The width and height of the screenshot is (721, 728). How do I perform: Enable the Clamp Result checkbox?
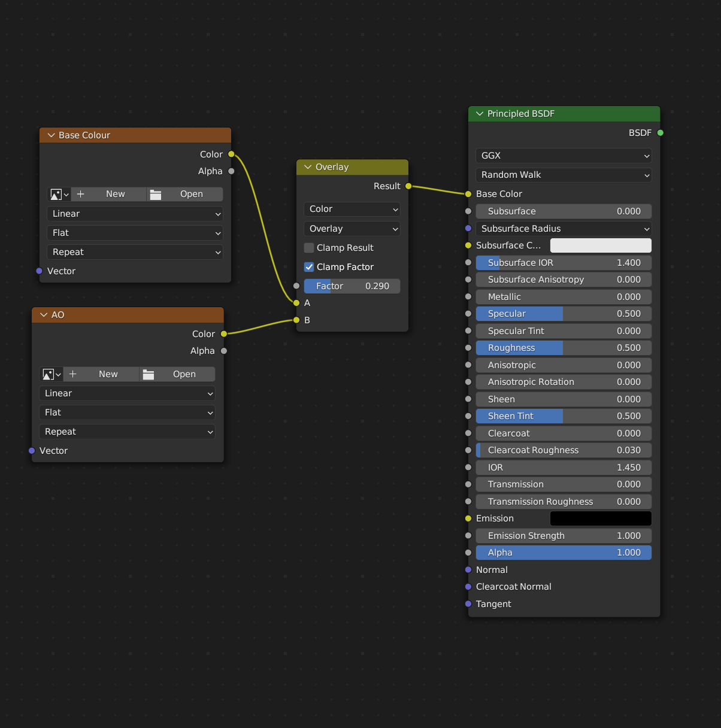pyautogui.click(x=308, y=247)
